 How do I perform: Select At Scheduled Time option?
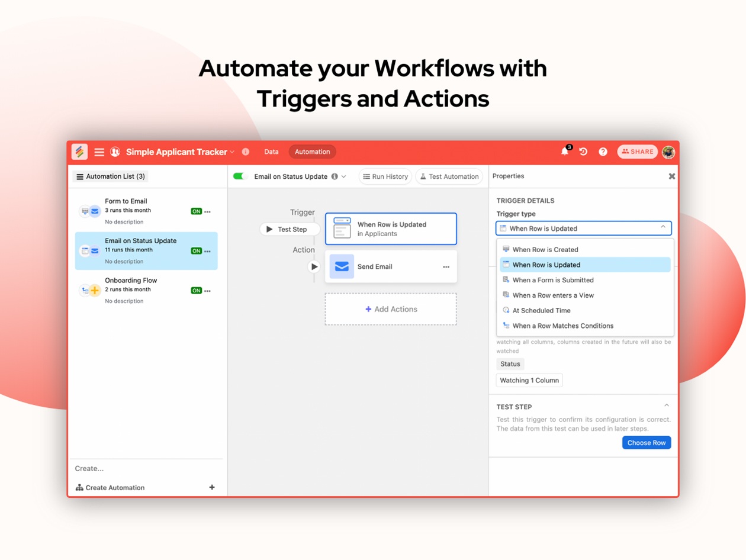585,310
